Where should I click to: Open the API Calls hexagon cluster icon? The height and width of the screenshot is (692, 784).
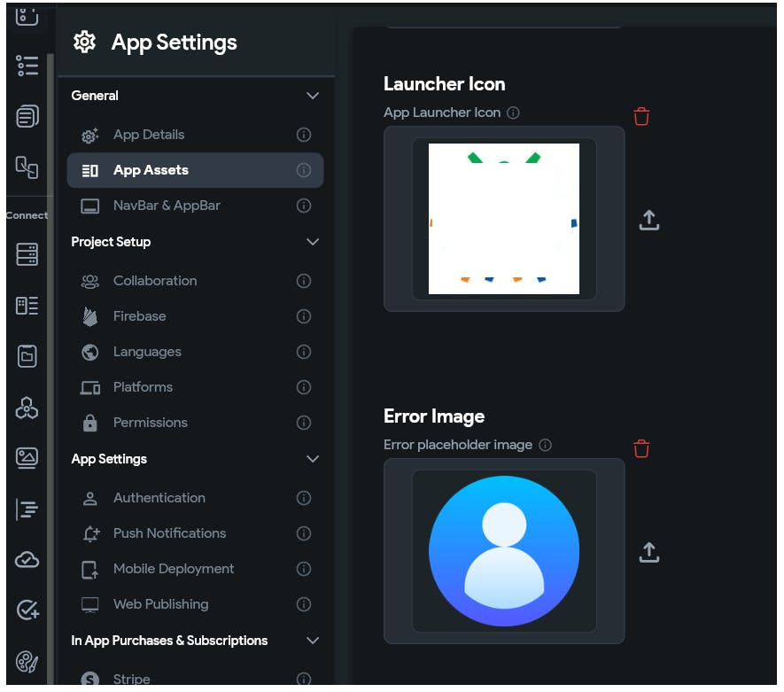[27, 408]
